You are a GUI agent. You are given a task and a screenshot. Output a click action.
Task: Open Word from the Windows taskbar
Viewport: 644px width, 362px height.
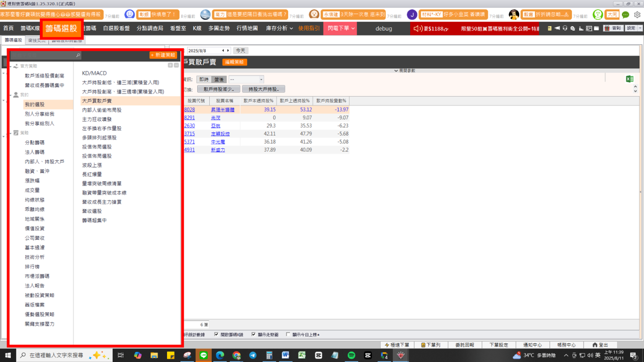point(286,355)
